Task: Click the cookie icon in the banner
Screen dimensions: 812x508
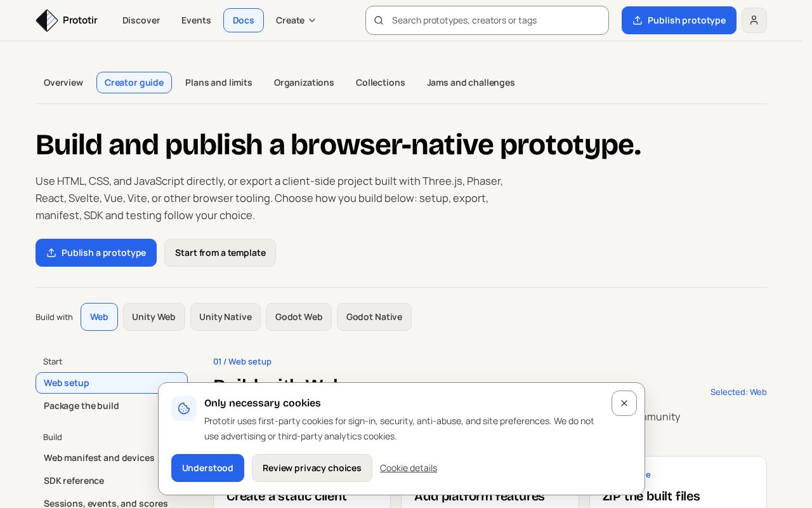Action: coord(184,408)
